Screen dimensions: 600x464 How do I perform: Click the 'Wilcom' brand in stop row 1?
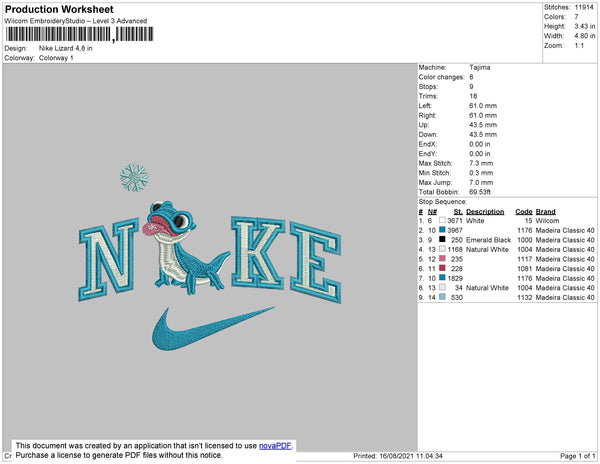[547, 221]
